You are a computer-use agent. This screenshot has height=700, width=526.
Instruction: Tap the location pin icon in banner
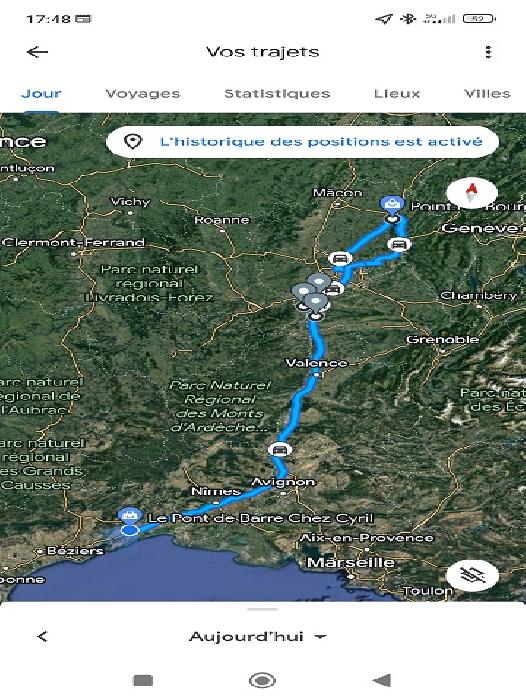pyautogui.click(x=133, y=142)
